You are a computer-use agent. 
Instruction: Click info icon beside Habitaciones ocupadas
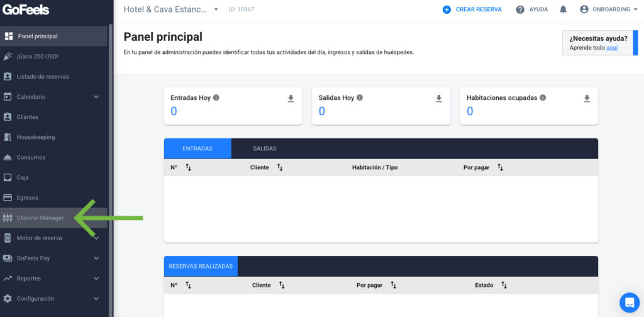(543, 98)
